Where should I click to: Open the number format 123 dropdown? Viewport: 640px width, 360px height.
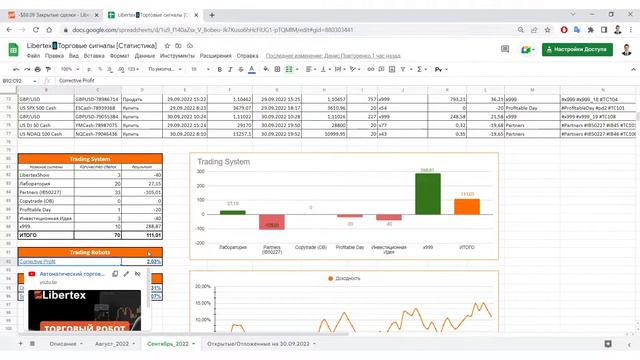click(x=133, y=69)
